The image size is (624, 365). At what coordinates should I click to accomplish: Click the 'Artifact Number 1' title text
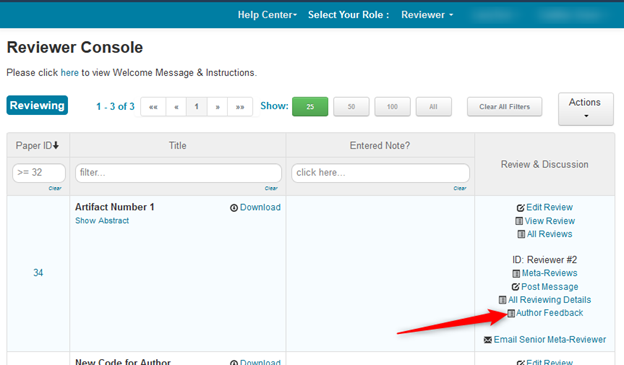115,207
